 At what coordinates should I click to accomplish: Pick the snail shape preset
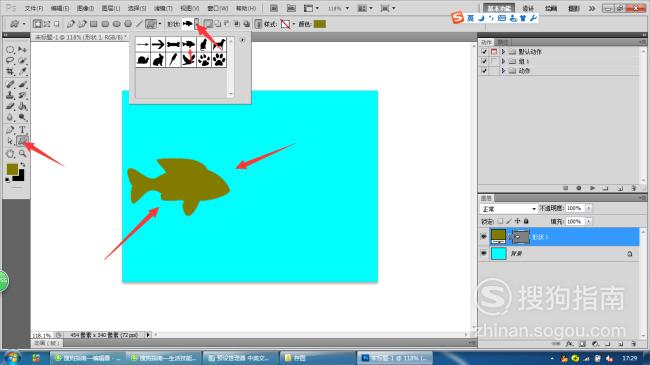143,60
